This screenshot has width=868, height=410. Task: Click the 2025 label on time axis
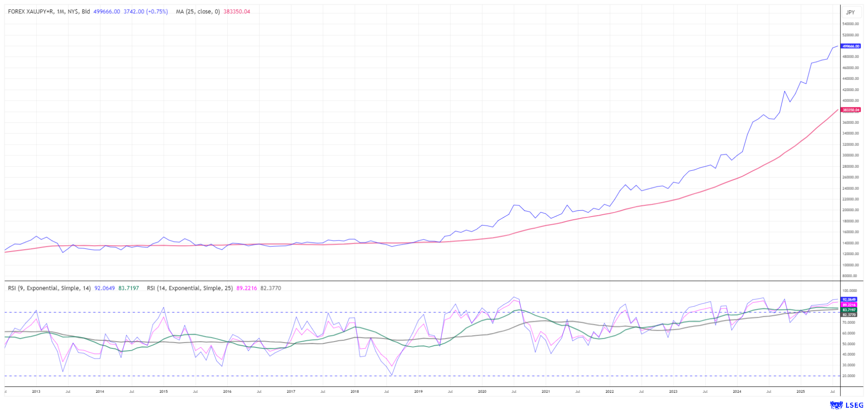[x=800, y=391]
